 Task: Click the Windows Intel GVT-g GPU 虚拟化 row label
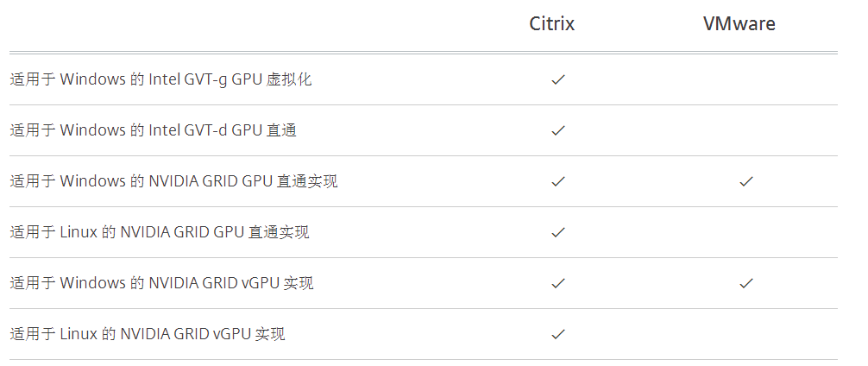(160, 79)
